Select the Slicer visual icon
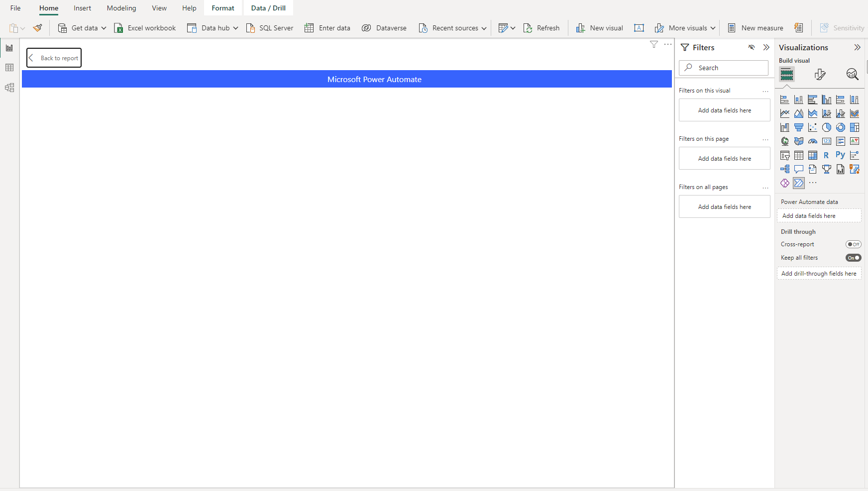Screen dimensions: 868x491 click(785, 155)
